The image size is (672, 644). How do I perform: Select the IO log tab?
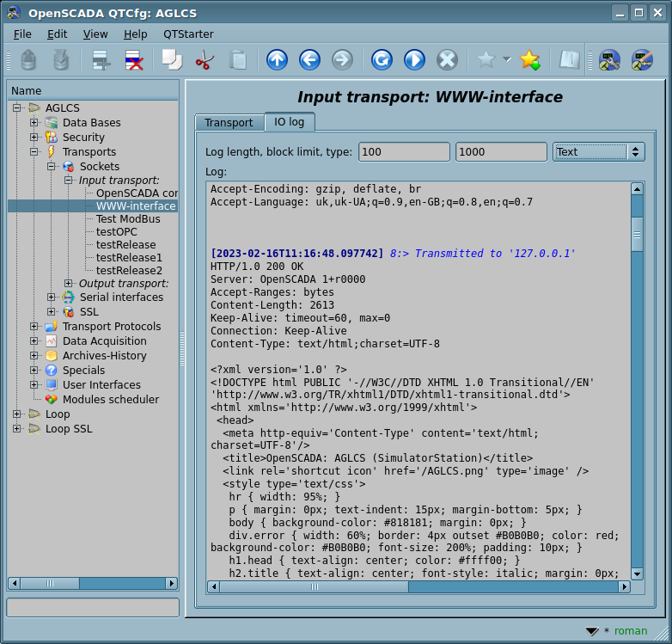[x=290, y=122]
